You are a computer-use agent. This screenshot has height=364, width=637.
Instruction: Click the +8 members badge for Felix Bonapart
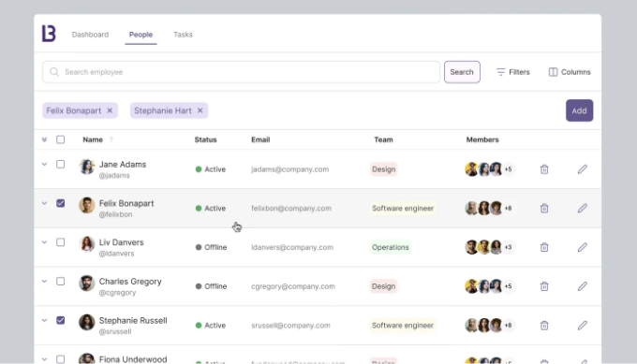pos(509,208)
